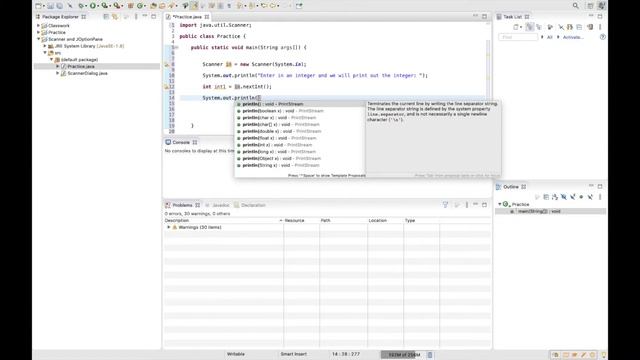Select the Problems tab

(182, 205)
